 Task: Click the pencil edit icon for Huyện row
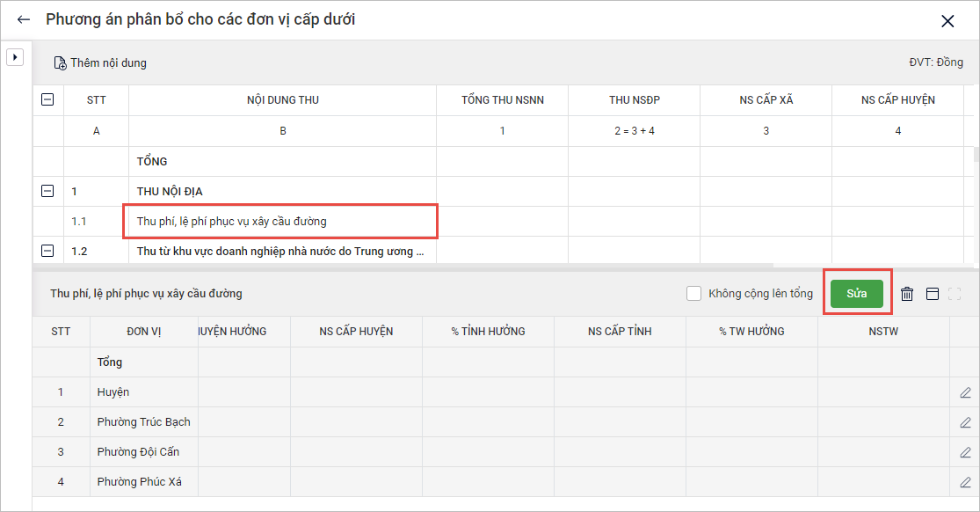[965, 392]
